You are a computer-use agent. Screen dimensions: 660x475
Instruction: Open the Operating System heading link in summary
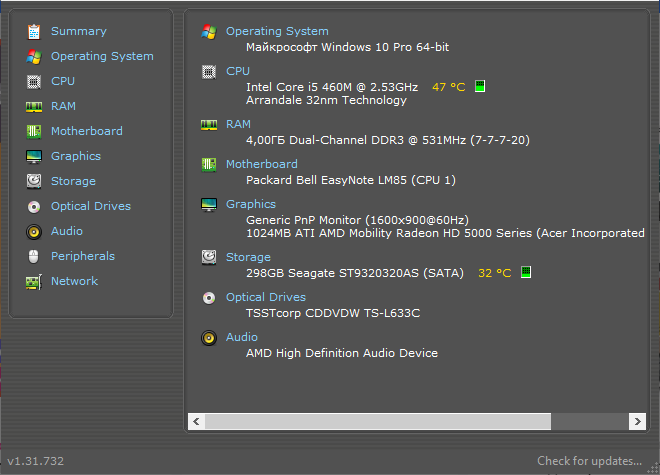(x=277, y=31)
